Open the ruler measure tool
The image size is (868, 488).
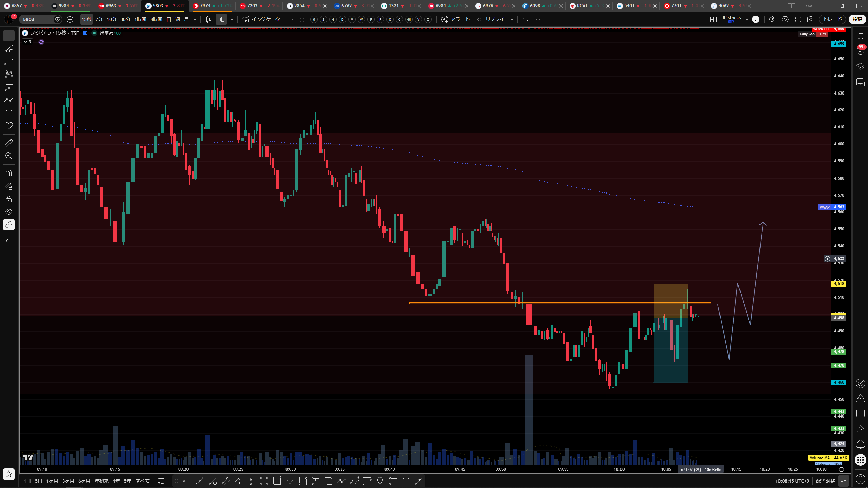[x=9, y=143]
